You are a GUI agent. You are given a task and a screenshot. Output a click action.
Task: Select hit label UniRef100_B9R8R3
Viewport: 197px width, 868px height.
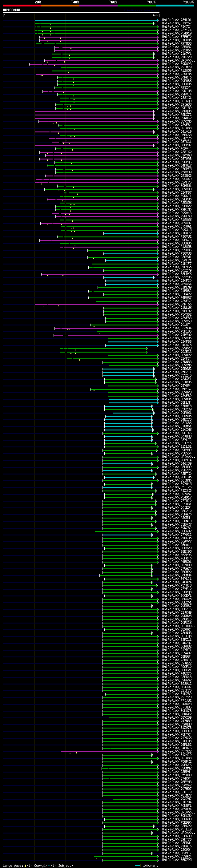(176, 64)
